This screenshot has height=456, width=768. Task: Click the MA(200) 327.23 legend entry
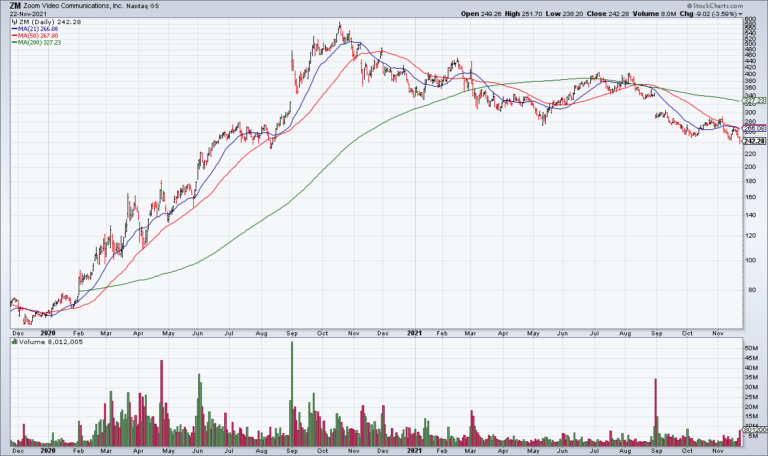click(37, 43)
